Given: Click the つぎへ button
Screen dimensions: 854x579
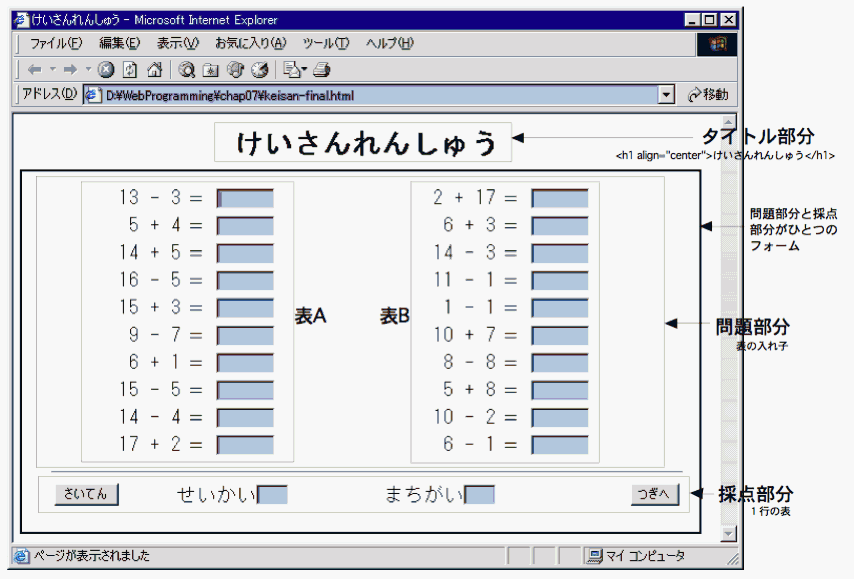Looking at the screenshot, I should tap(655, 494).
